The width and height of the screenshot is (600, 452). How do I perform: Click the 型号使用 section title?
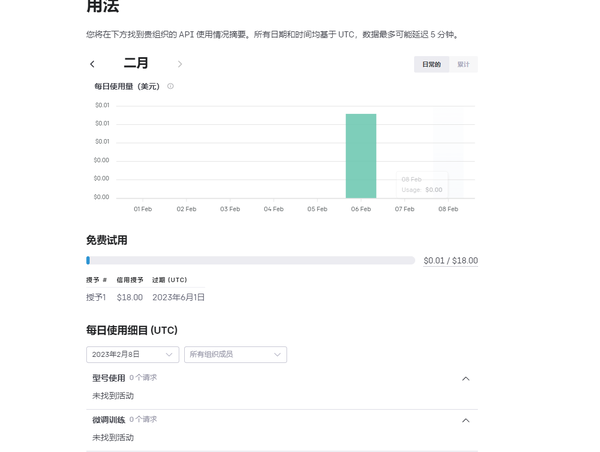pos(108,378)
